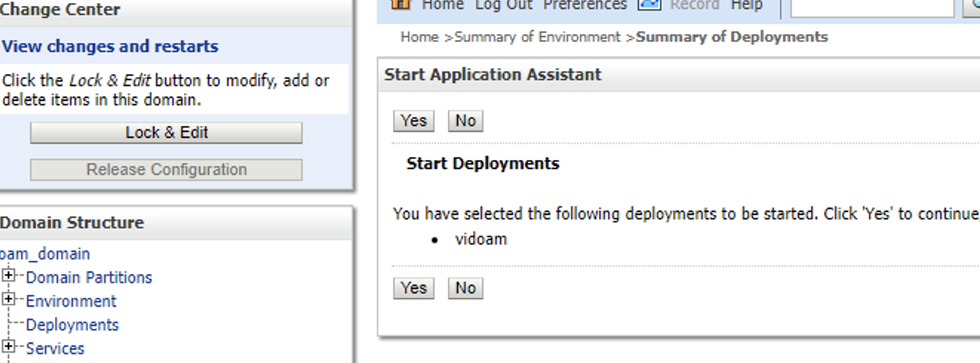Click the Home breadcrumb link
Image resolution: width=980 pixels, height=363 pixels.
click(420, 37)
